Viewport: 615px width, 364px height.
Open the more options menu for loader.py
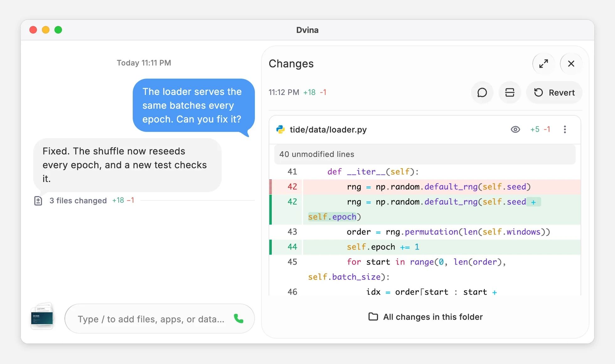565,130
